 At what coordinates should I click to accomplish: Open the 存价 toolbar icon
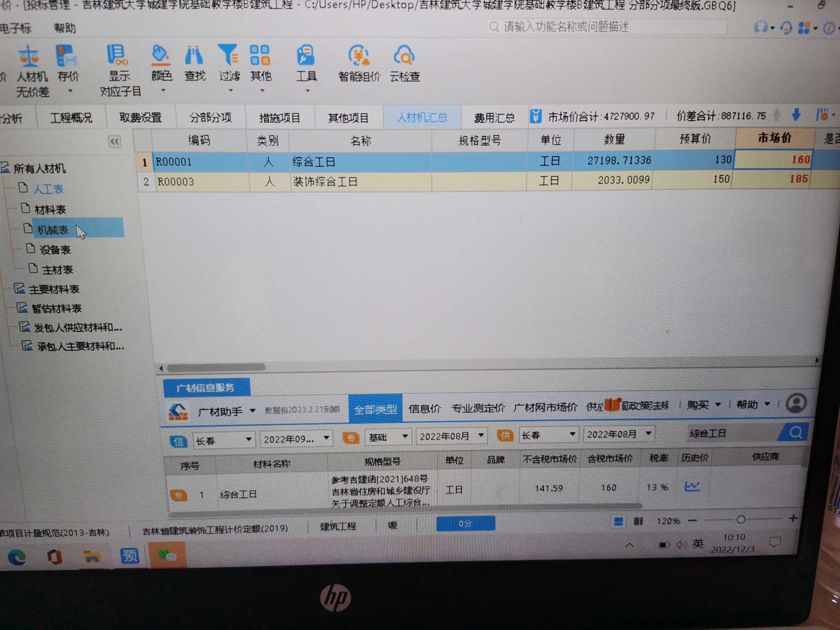click(66, 56)
